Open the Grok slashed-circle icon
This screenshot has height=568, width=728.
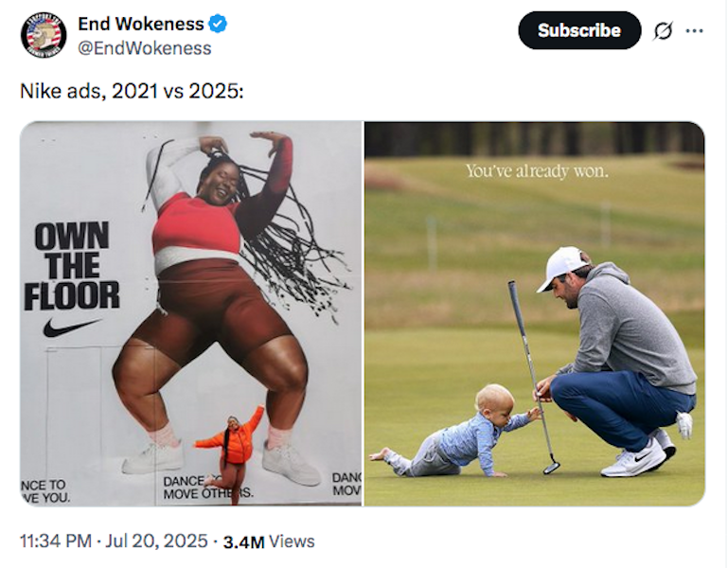coord(663,31)
